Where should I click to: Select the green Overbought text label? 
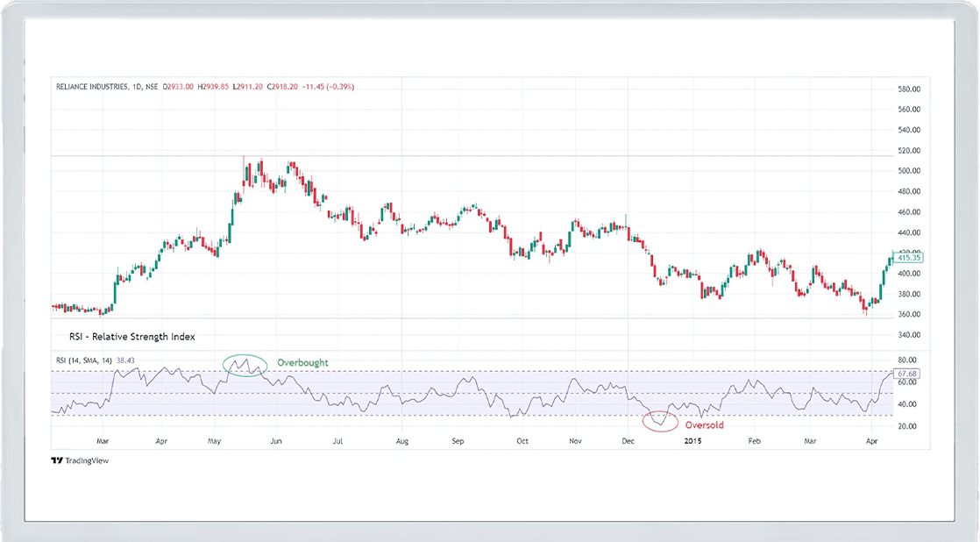(x=302, y=362)
